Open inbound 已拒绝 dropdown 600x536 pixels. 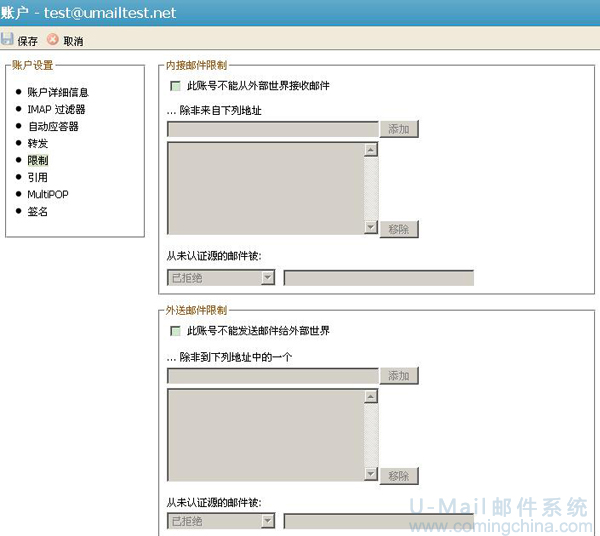click(221, 278)
